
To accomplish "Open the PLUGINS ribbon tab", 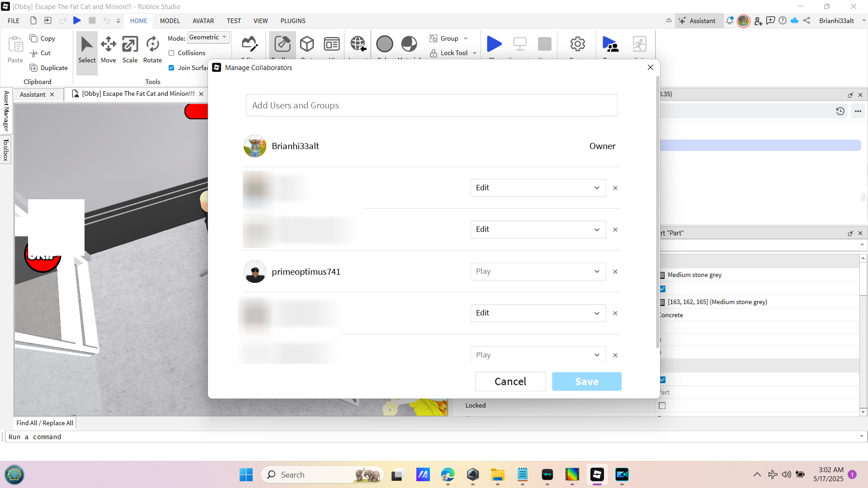I will [x=293, y=21].
